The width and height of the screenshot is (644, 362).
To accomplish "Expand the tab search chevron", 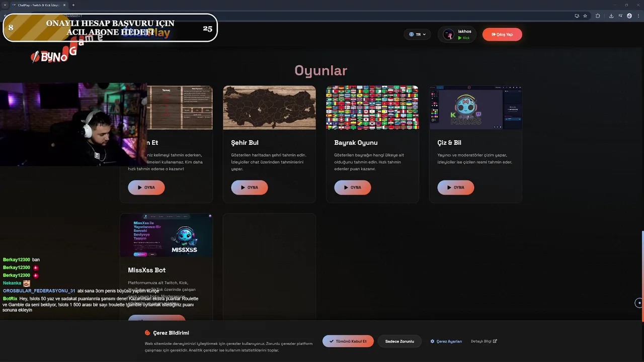I will tap(5, 5).
